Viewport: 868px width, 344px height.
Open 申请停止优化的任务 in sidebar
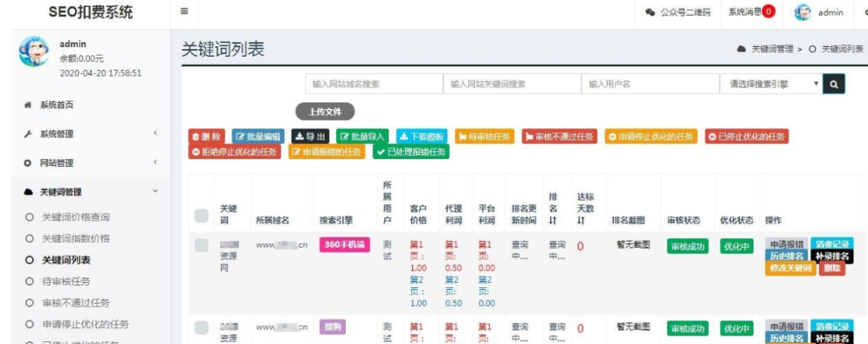coord(86,324)
